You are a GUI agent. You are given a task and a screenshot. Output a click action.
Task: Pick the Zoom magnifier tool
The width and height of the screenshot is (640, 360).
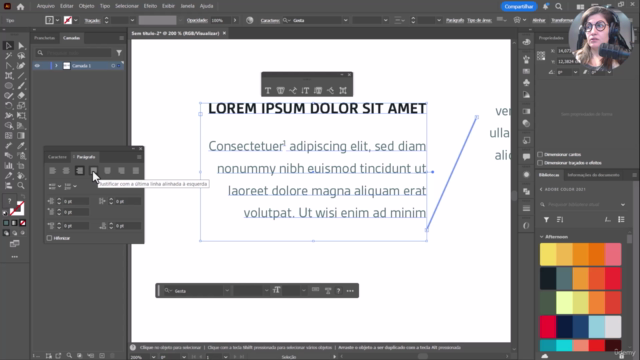click(21, 186)
